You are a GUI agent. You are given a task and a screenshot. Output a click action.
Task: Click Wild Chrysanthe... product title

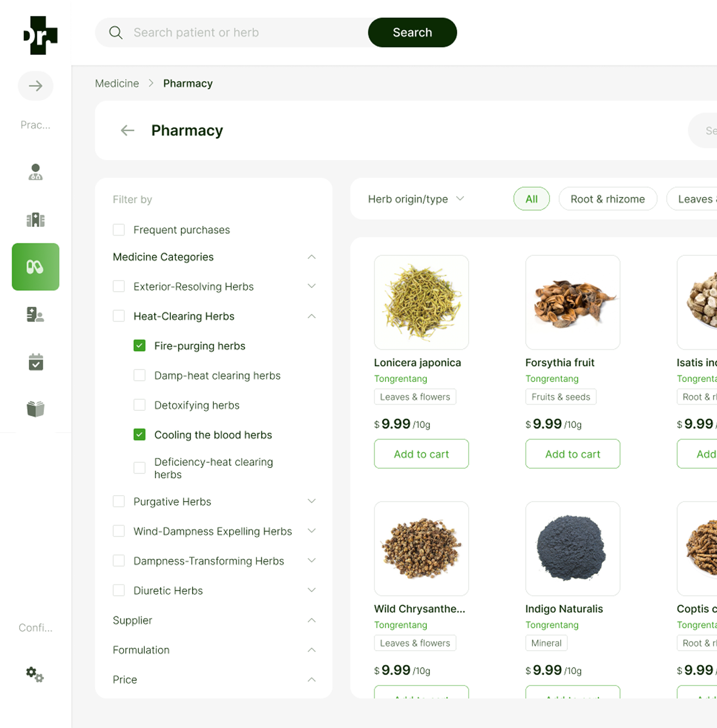[420, 609]
